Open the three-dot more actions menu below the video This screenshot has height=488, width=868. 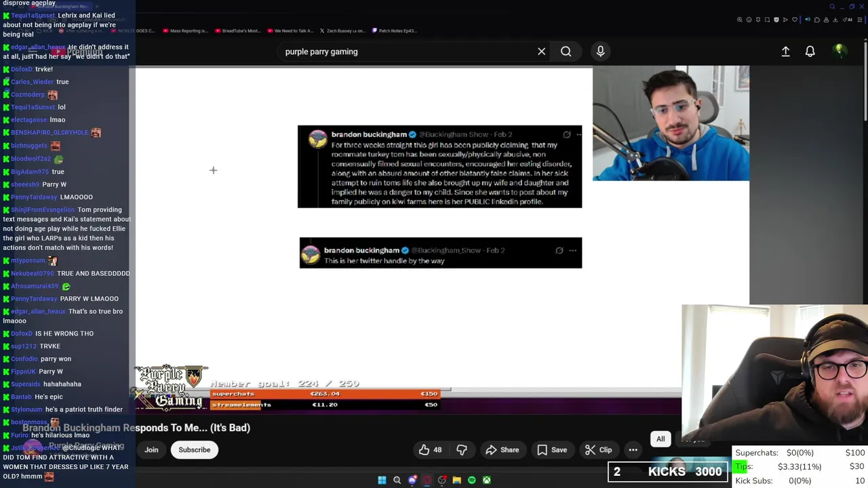coord(633,450)
